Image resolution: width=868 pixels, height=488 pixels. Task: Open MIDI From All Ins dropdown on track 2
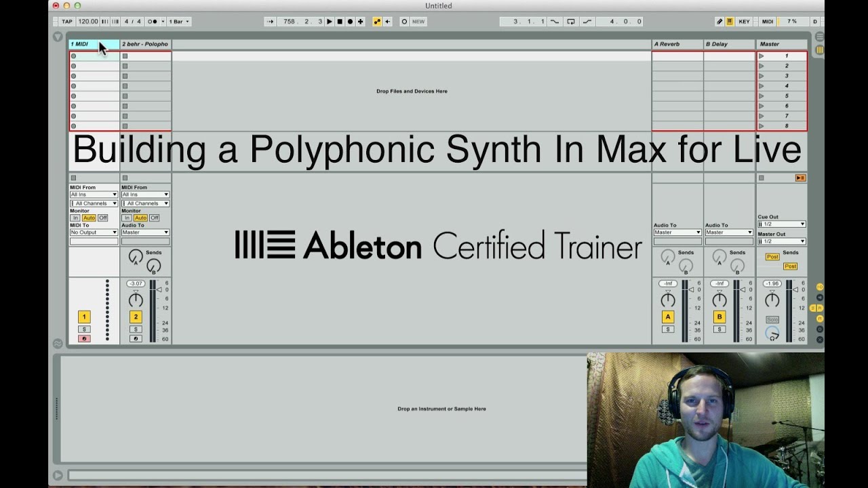point(145,195)
